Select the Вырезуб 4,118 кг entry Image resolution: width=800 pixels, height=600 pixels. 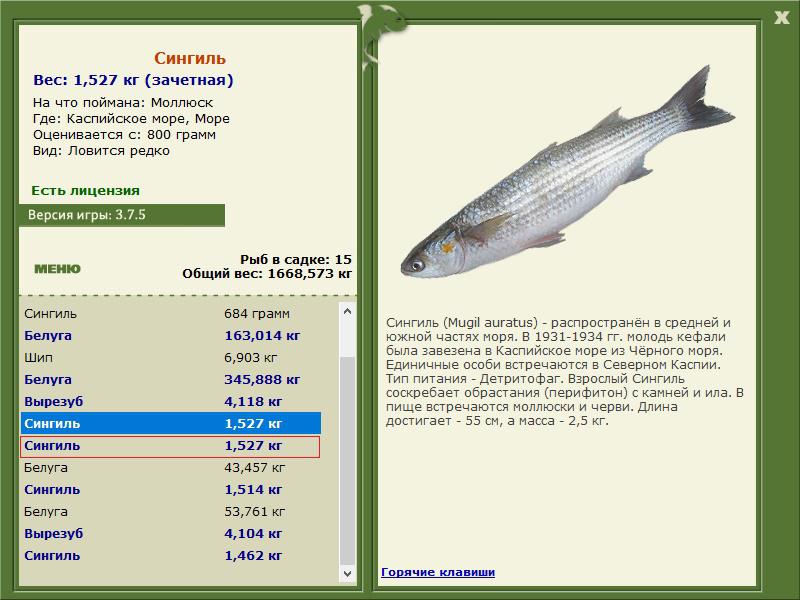[170, 402]
